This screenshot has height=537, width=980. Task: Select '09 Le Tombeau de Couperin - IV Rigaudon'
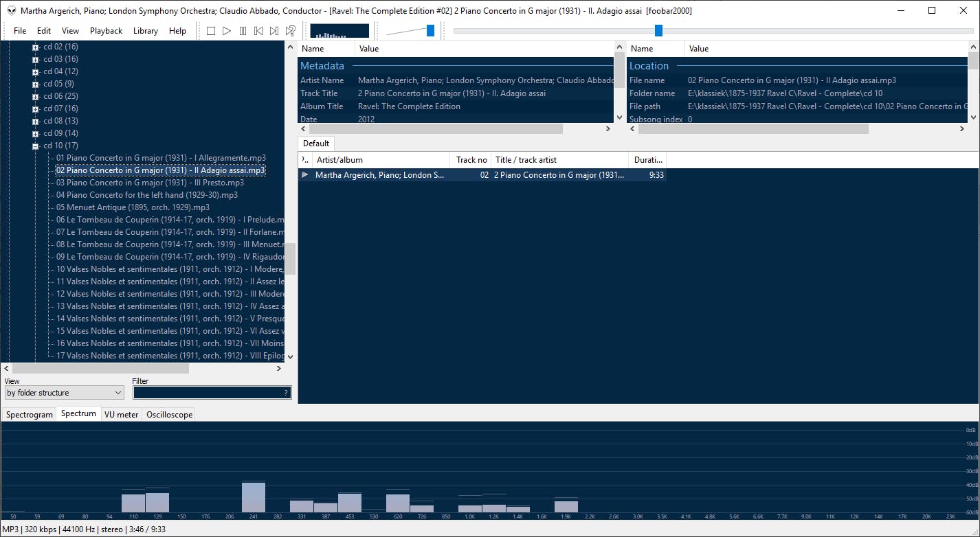click(x=170, y=257)
